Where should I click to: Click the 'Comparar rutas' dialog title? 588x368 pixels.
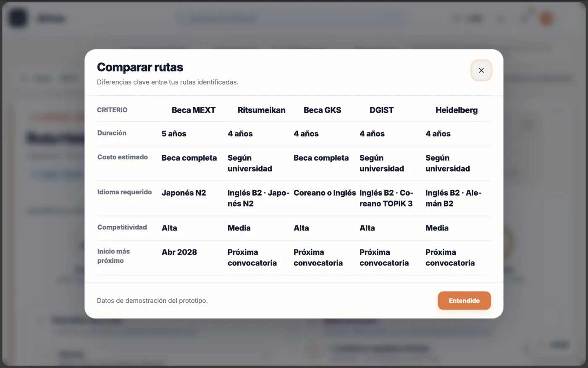(140, 67)
